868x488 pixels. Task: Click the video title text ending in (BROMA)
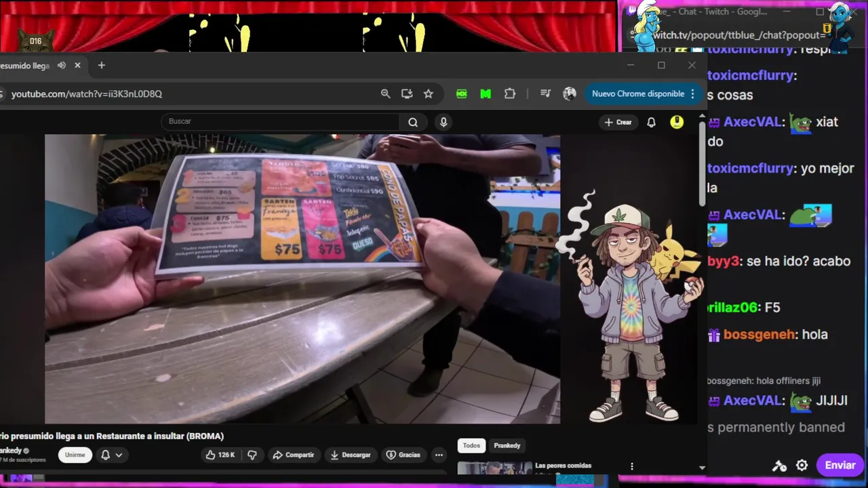click(112, 436)
